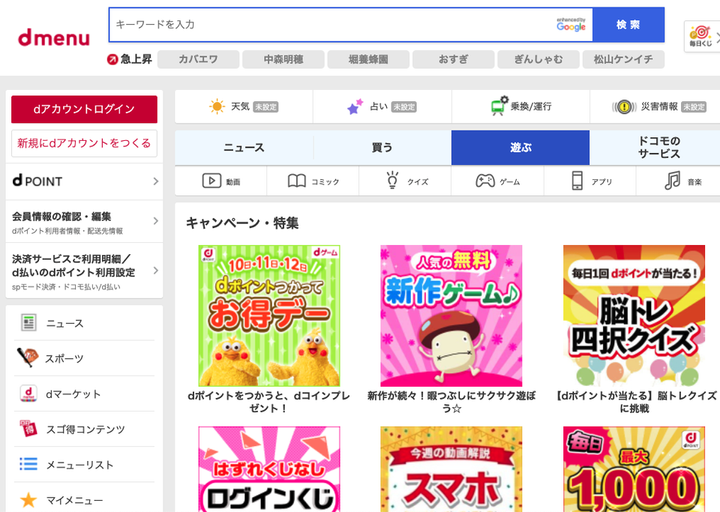Expand 会員情報の確認・編集 chevron
Viewport: 720px width, 512px height.
coord(155,221)
